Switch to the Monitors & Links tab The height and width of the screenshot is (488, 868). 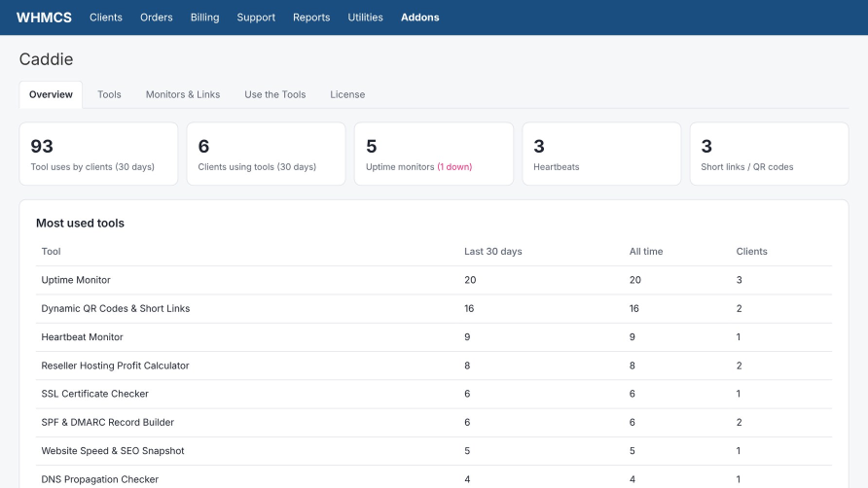click(x=183, y=94)
